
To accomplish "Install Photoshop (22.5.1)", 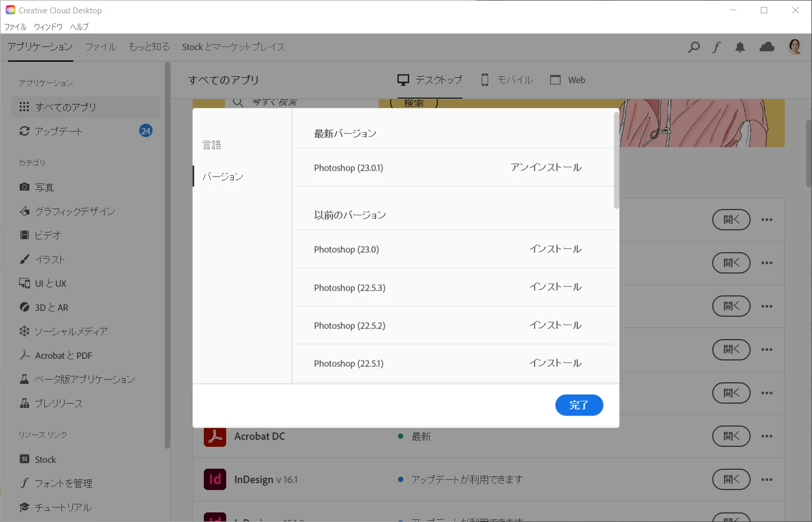I will coord(555,363).
